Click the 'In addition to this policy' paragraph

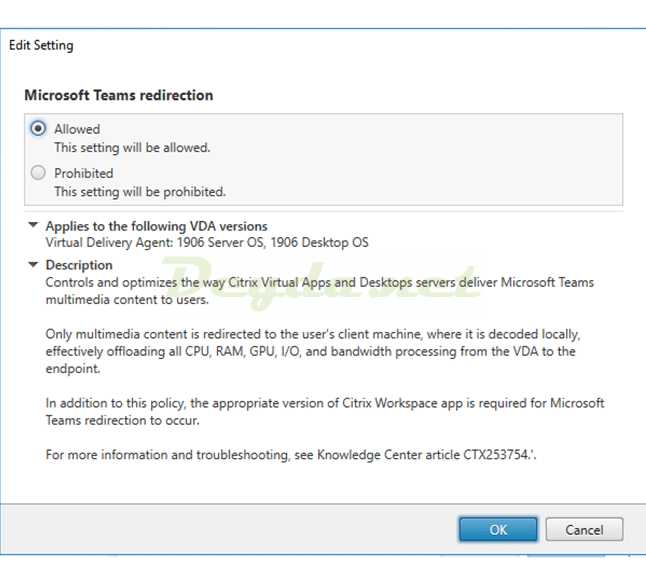click(325, 411)
